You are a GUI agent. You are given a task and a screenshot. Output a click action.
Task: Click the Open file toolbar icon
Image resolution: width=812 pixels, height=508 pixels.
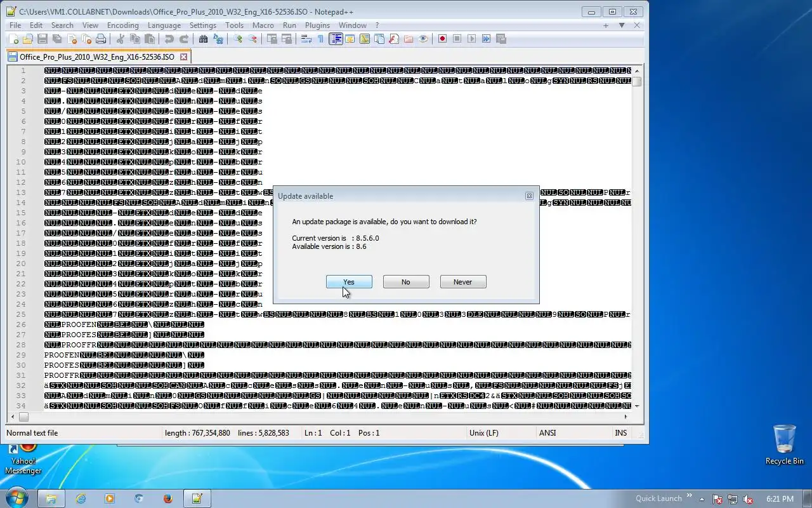[x=27, y=39]
